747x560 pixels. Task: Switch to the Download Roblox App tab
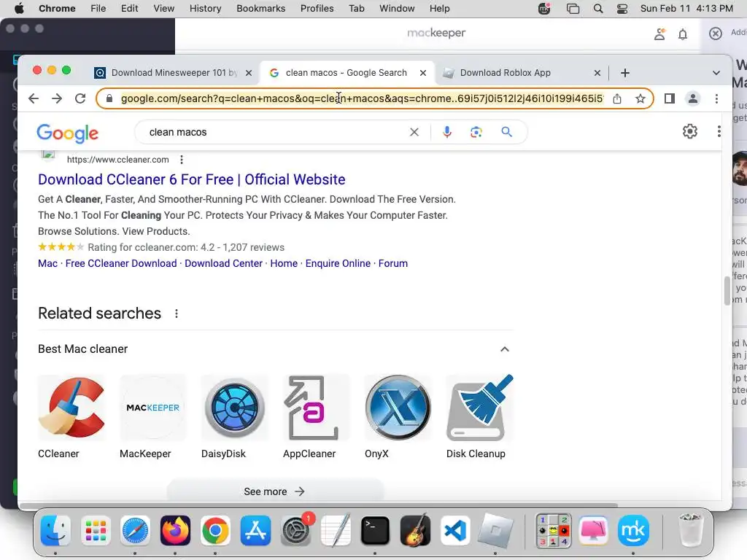(505, 73)
